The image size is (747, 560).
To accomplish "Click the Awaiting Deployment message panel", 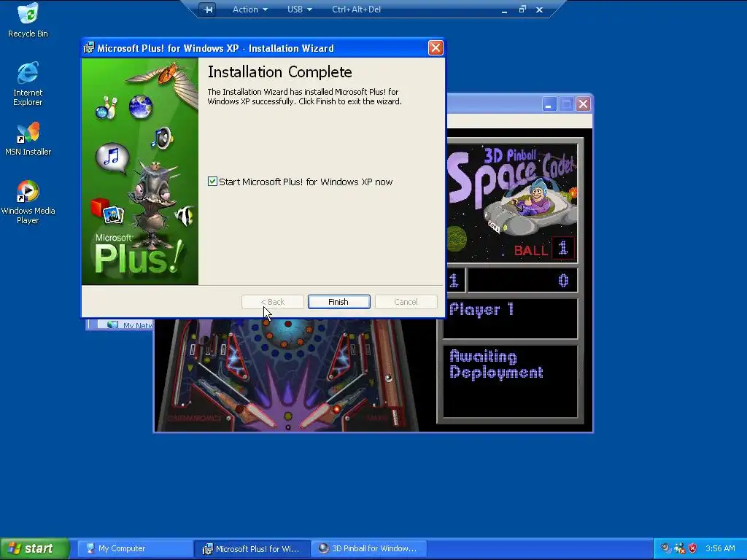I will coord(510,381).
